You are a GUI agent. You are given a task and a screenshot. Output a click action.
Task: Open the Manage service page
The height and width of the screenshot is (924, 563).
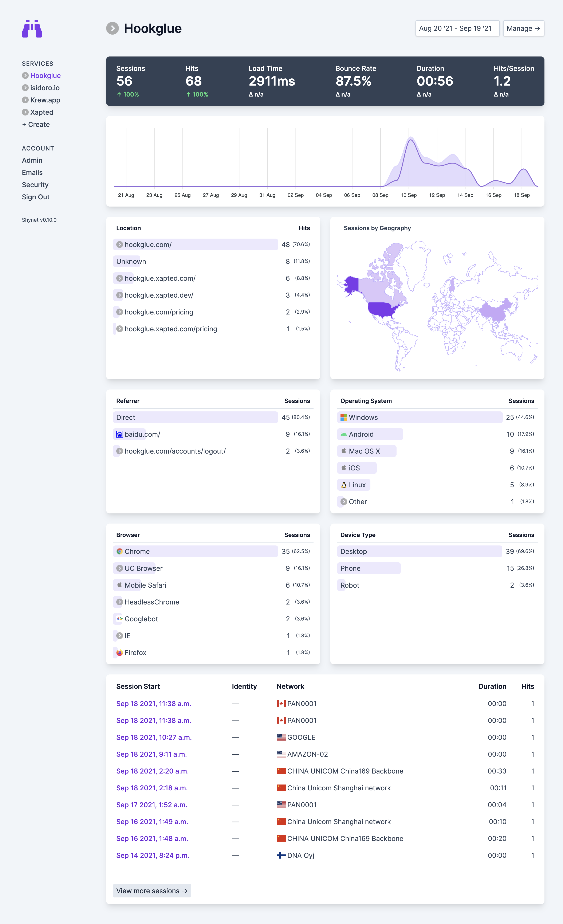523,28
